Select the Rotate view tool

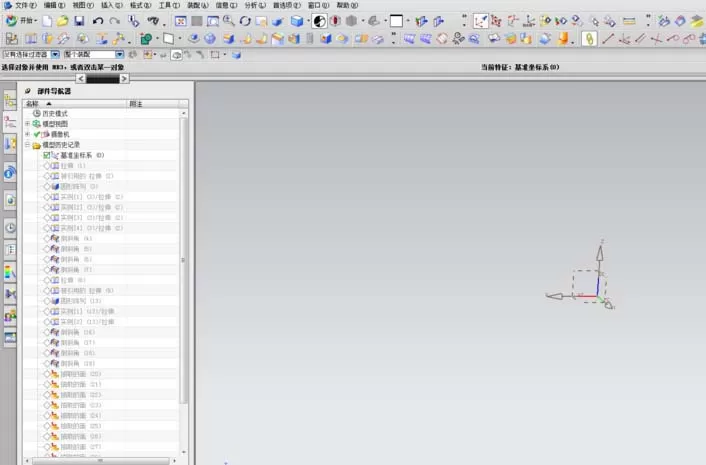click(x=245, y=21)
